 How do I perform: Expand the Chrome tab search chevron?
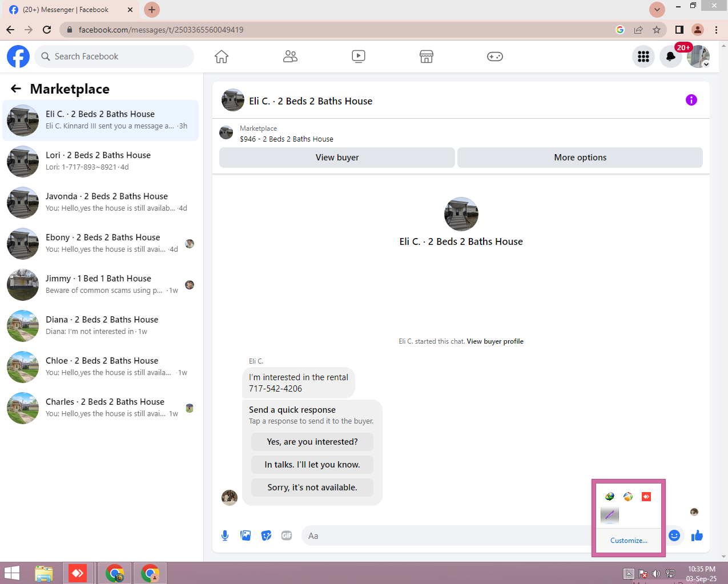point(657,10)
